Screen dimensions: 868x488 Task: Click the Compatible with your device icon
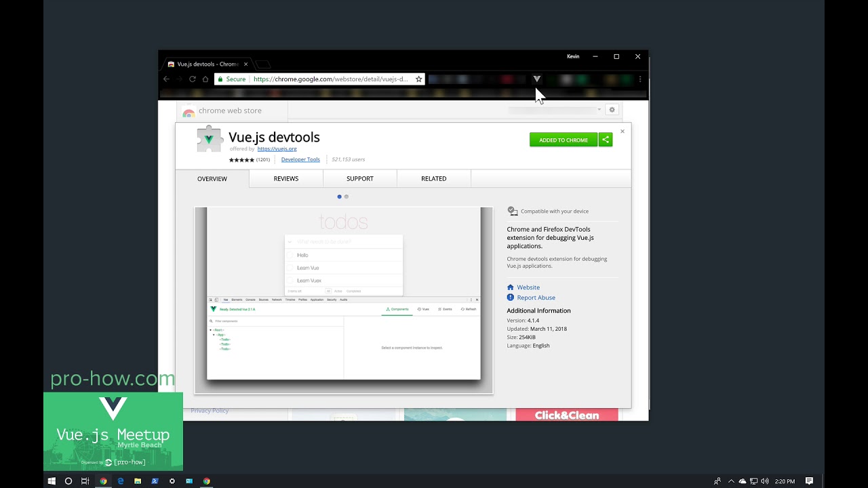point(513,211)
